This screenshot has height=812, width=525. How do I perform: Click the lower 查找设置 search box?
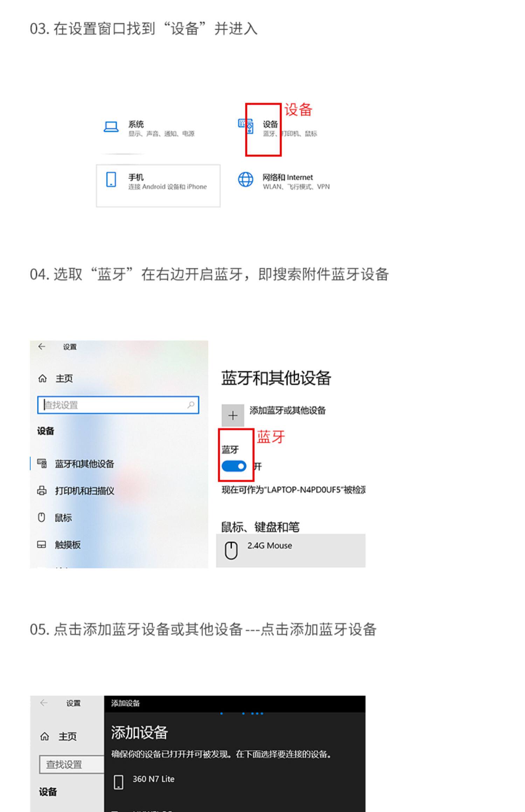(x=72, y=764)
